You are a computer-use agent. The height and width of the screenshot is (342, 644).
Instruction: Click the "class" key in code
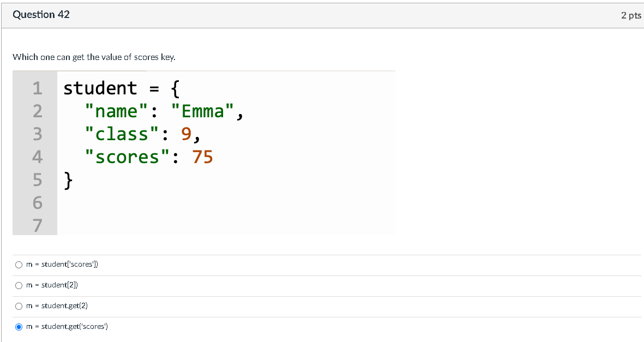point(122,134)
